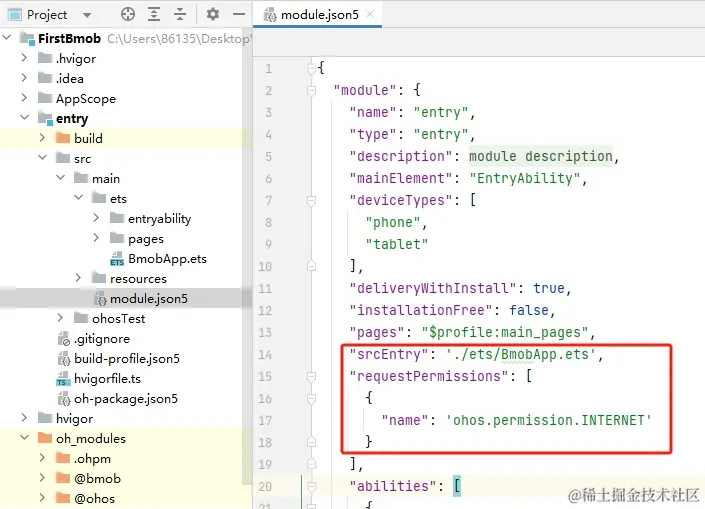Fold the permission object at line 16
Screen dimensions: 705x509
[x=311, y=398]
